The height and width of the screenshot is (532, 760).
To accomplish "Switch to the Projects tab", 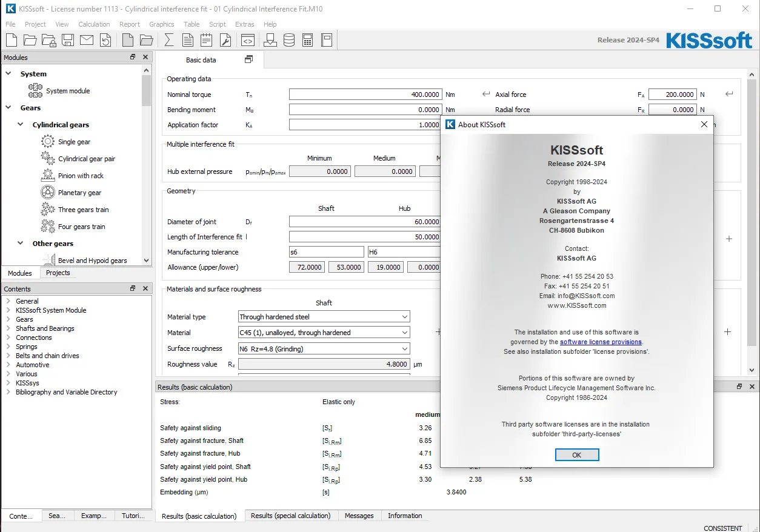I will (x=58, y=273).
